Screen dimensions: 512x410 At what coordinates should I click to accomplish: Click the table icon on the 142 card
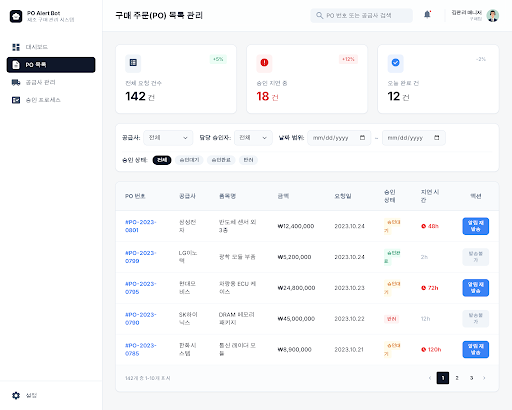tap(133, 63)
